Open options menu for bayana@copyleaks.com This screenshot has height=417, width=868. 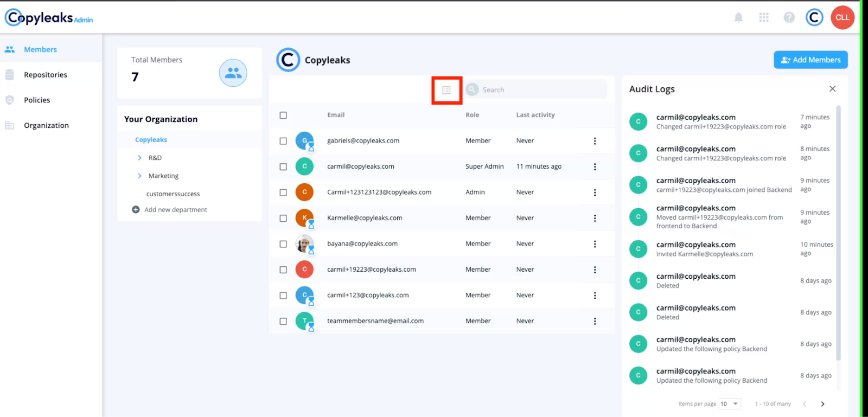pos(595,244)
